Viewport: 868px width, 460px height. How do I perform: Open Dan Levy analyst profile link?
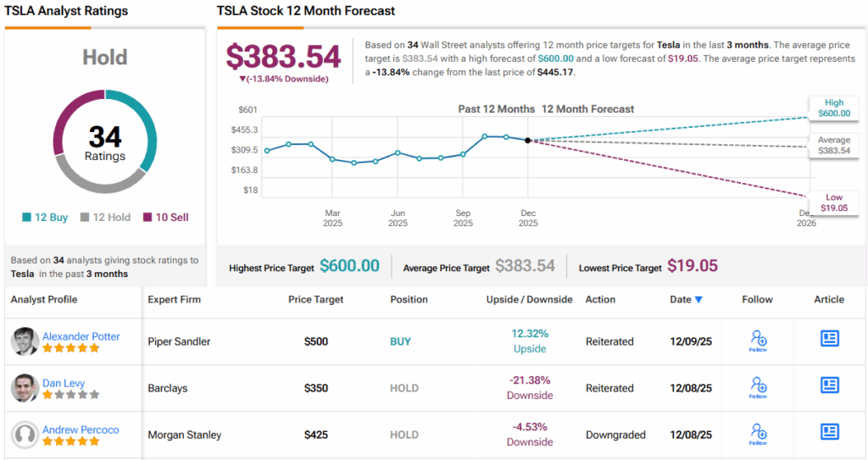point(64,383)
